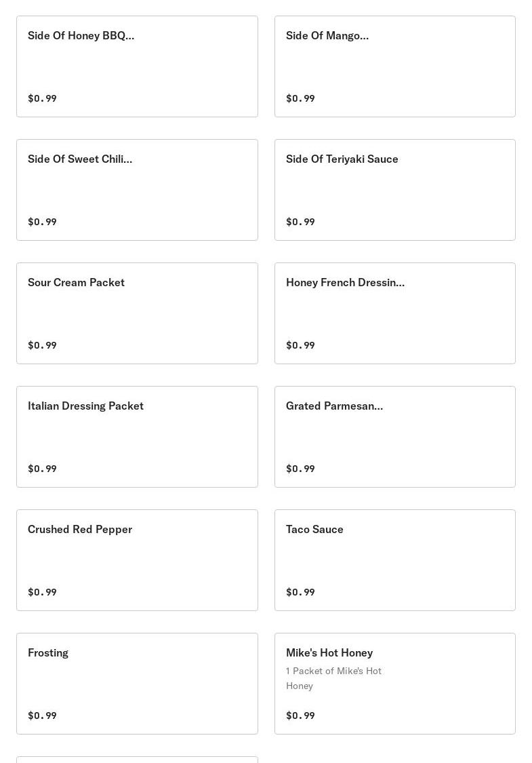
Task: Open the Side Of Honey BBQ item card
Action: coord(137,66)
